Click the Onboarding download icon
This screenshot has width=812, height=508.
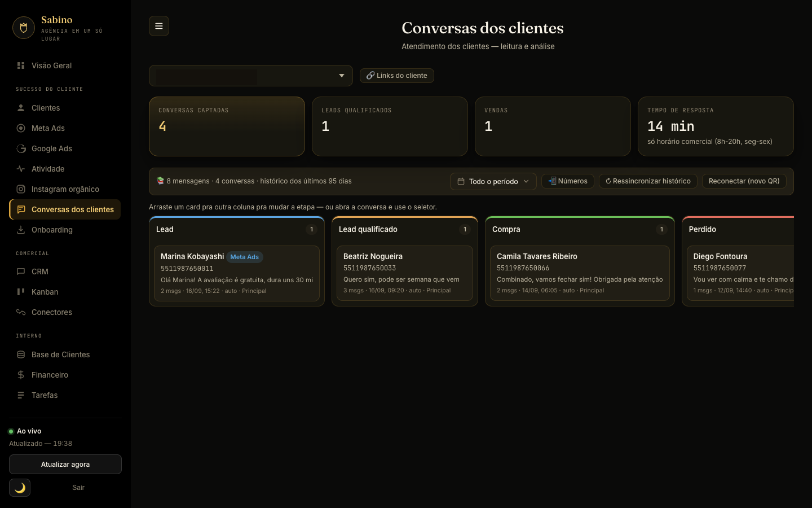pyautogui.click(x=21, y=230)
